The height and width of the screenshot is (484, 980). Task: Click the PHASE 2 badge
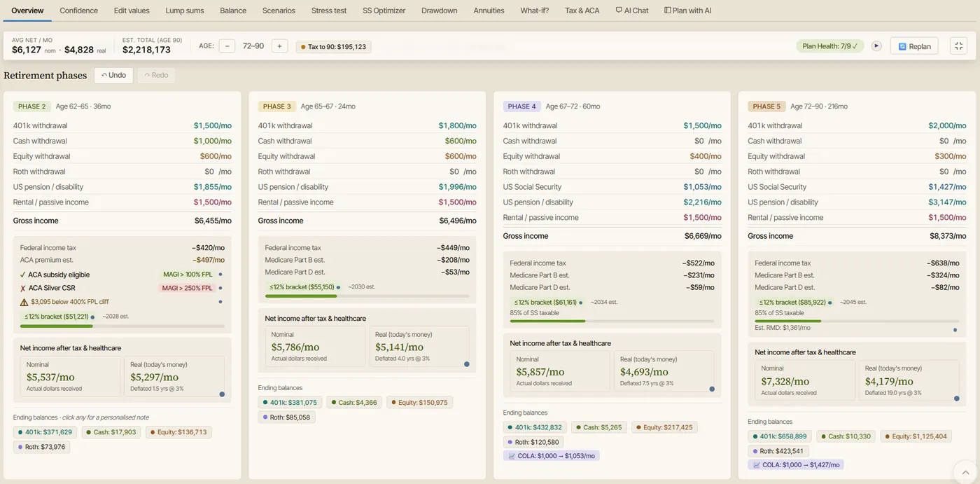click(32, 106)
